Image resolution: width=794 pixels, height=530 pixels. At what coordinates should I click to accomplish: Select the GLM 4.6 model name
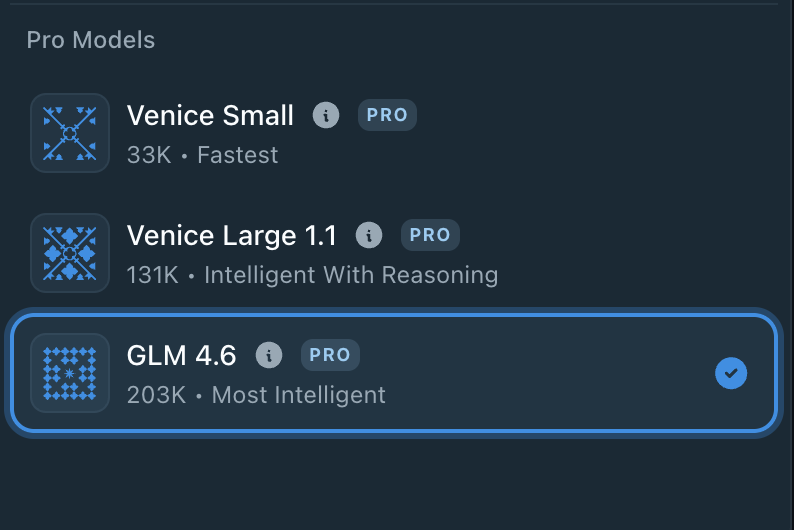click(x=182, y=355)
